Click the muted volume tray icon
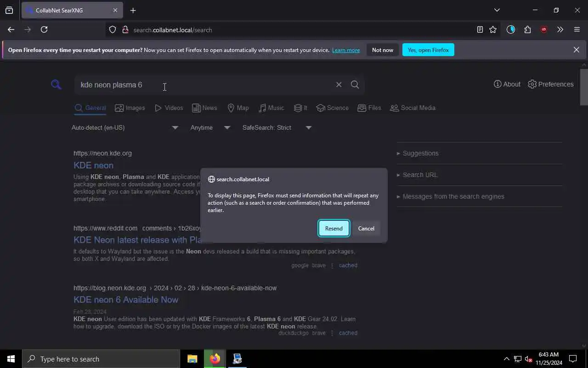Image resolution: width=588 pixels, height=368 pixels. (x=529, y=359)
